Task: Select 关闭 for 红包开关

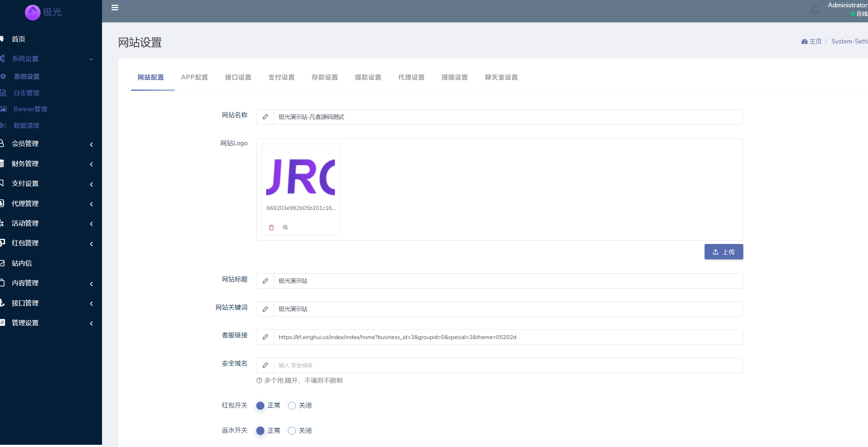Action: (x=291, y=405)
